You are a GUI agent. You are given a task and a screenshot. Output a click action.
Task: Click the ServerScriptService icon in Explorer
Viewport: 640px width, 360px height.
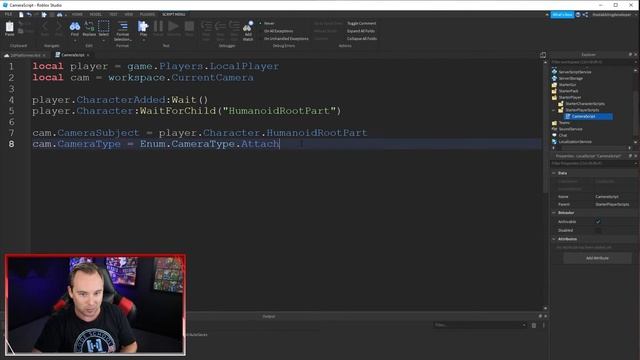[554, 72]
